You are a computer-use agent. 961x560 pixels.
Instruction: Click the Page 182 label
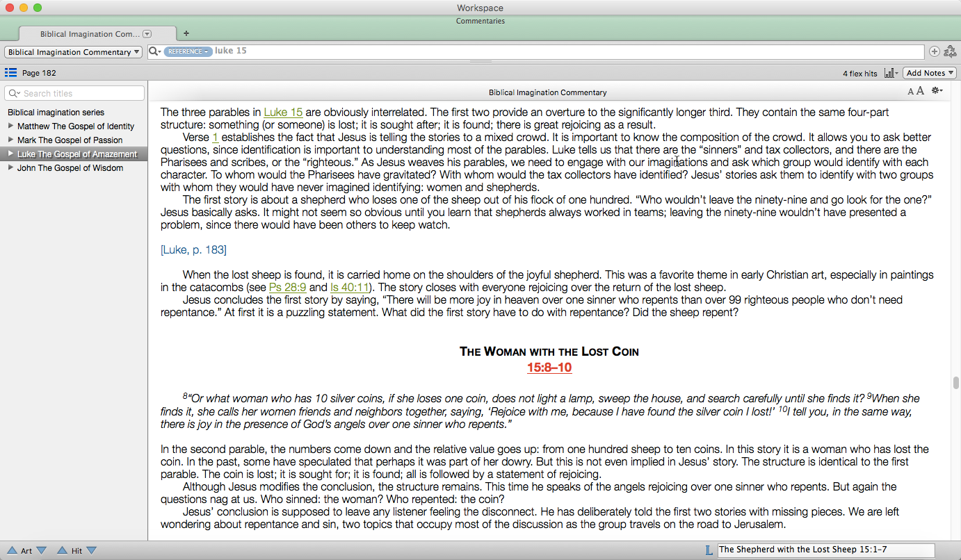coord(39,73)
